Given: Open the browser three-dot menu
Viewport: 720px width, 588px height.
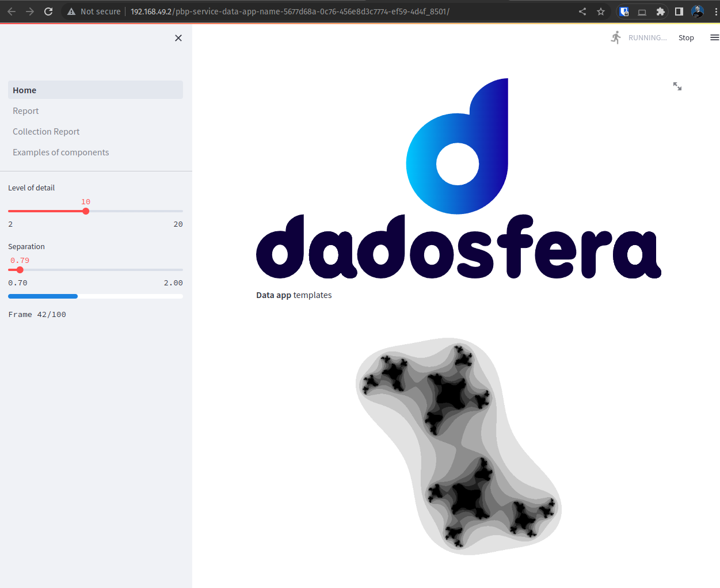Looking at the screenshot, I should click(715, 12).
